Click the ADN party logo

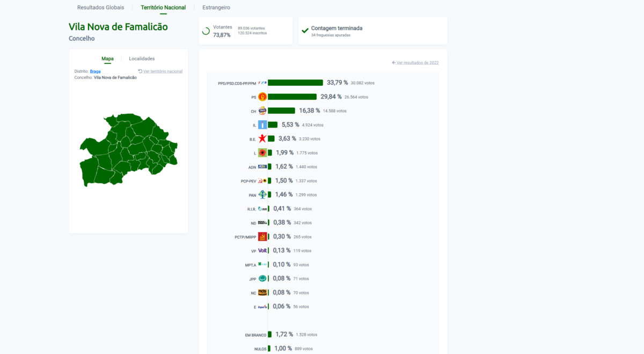click(262, 167)
